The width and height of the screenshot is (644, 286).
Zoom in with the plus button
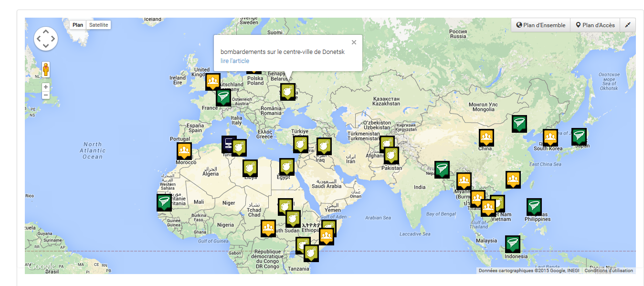point(46,87)
